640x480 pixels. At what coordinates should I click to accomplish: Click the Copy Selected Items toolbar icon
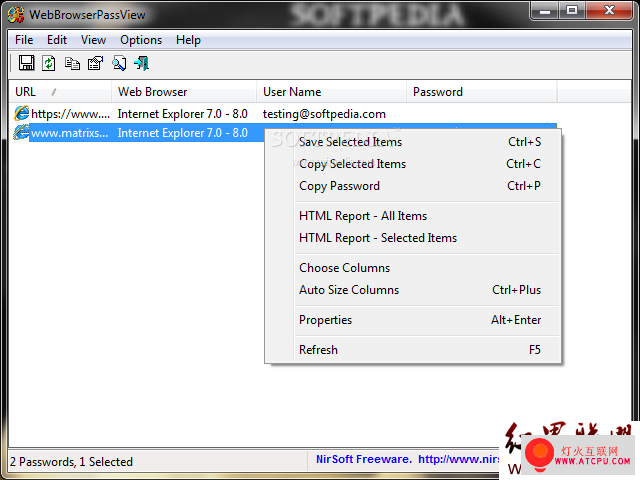pos(72,64)
